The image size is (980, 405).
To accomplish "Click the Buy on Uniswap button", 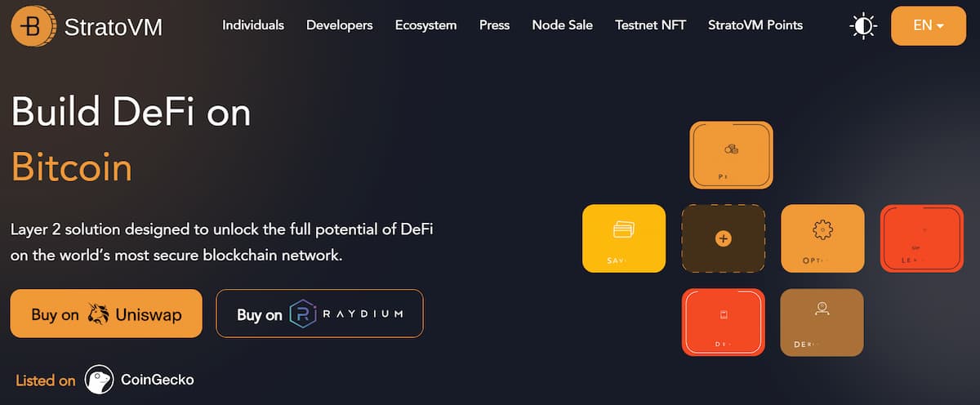I will click(106, 314).
